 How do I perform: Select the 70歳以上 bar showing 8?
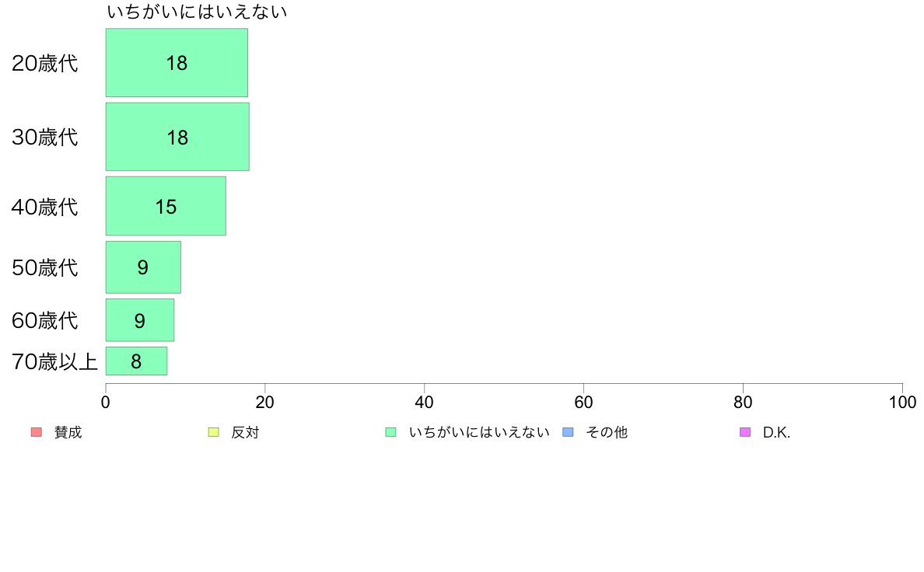pyautogui.click(x=136, y=361)
